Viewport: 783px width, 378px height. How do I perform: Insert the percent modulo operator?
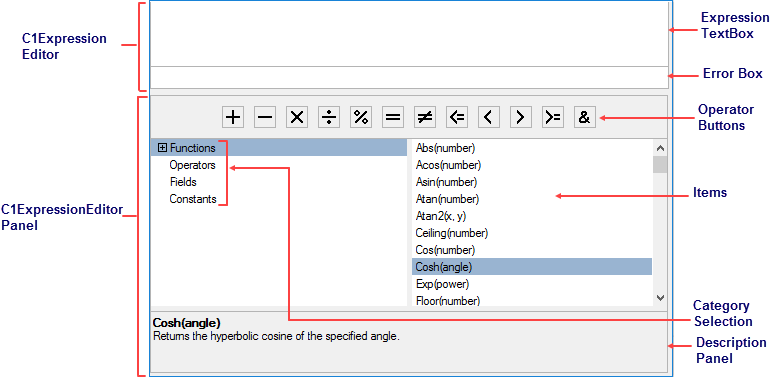(361, 117)
